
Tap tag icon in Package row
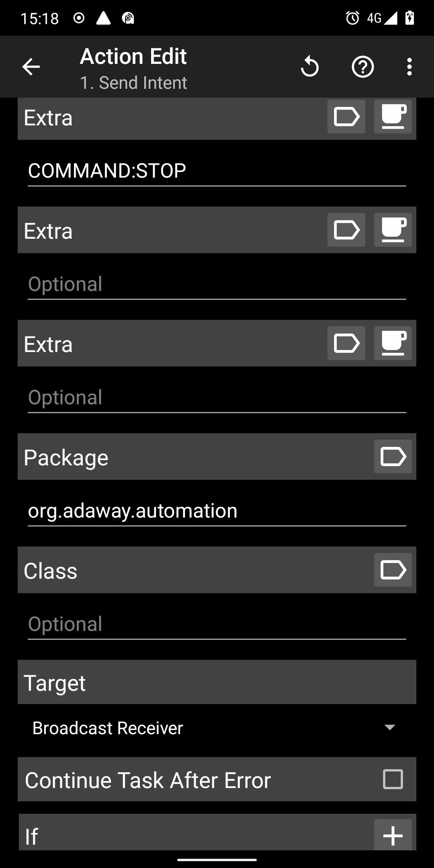click(x=393, y=457)
